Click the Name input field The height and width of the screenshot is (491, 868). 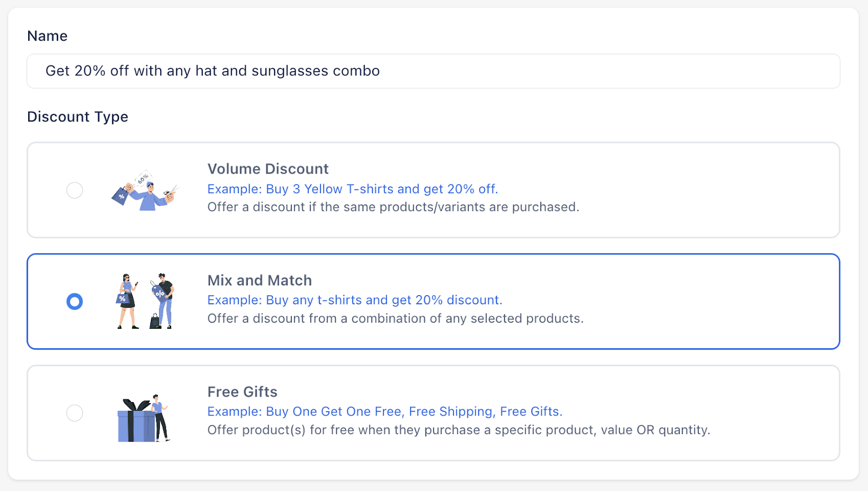(x=433, y=71)
